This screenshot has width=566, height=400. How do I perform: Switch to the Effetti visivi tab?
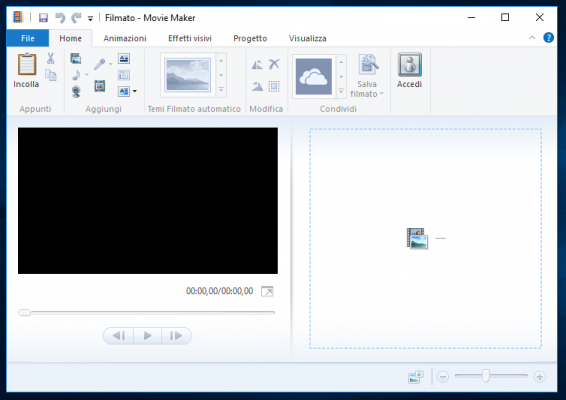190,38
